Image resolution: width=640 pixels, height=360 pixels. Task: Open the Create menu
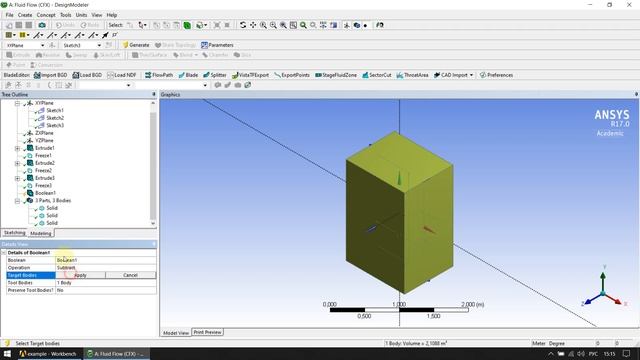[25, 15]
